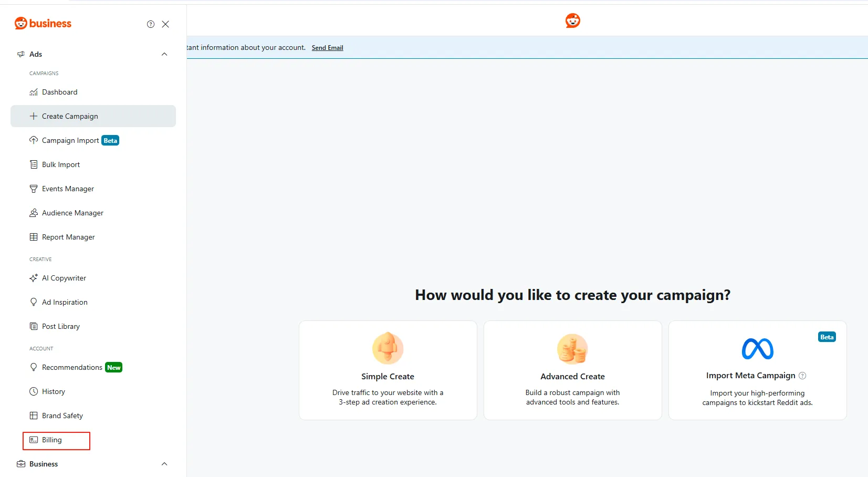Go to Billing in Account section
This screenshot has width=868, height=477.
[x=51, y=440]
